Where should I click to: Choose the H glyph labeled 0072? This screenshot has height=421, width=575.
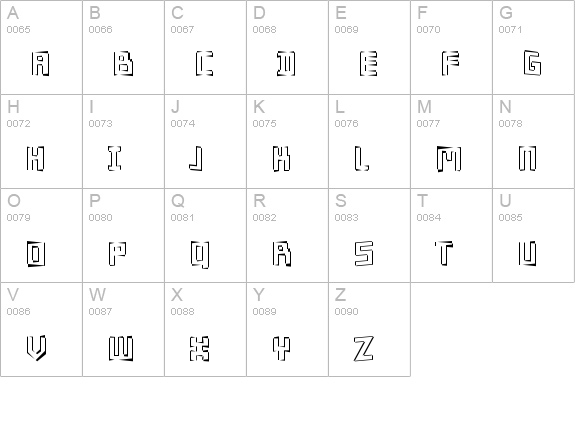pos(41,141)
